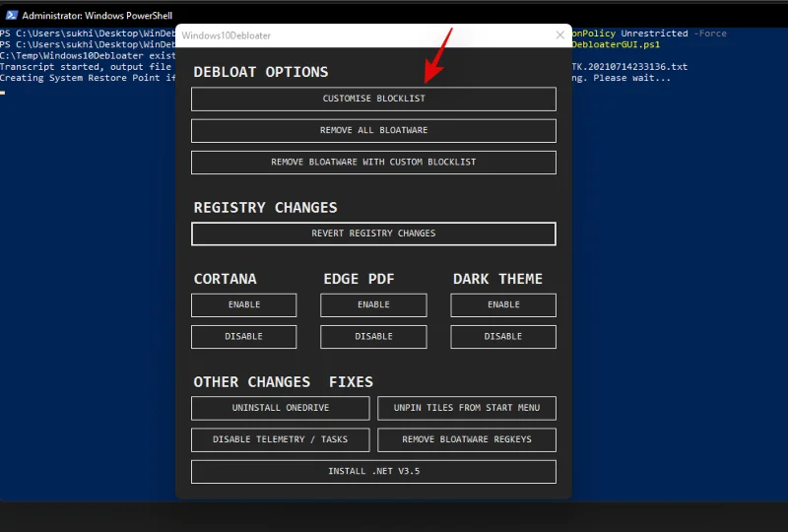The width and height of the screenshot is (788, 532).
Task: Enable Cortana
Action: [243, 305]
